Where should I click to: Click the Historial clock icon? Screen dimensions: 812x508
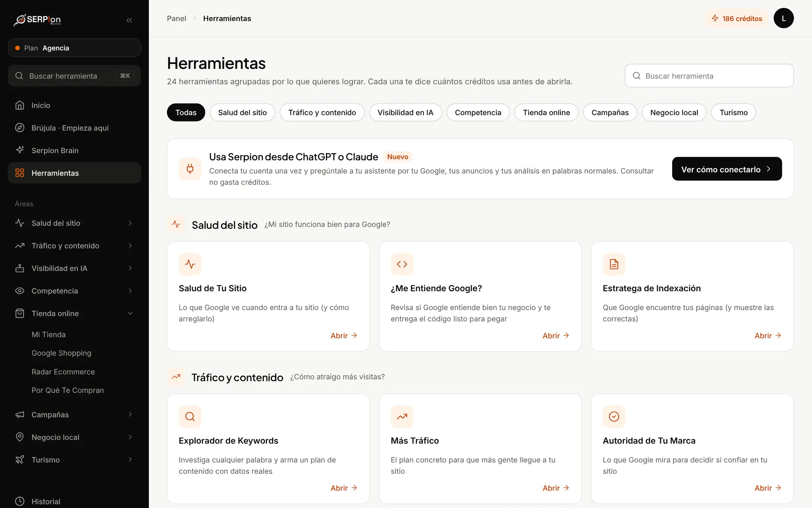click(x=20, y=501)
